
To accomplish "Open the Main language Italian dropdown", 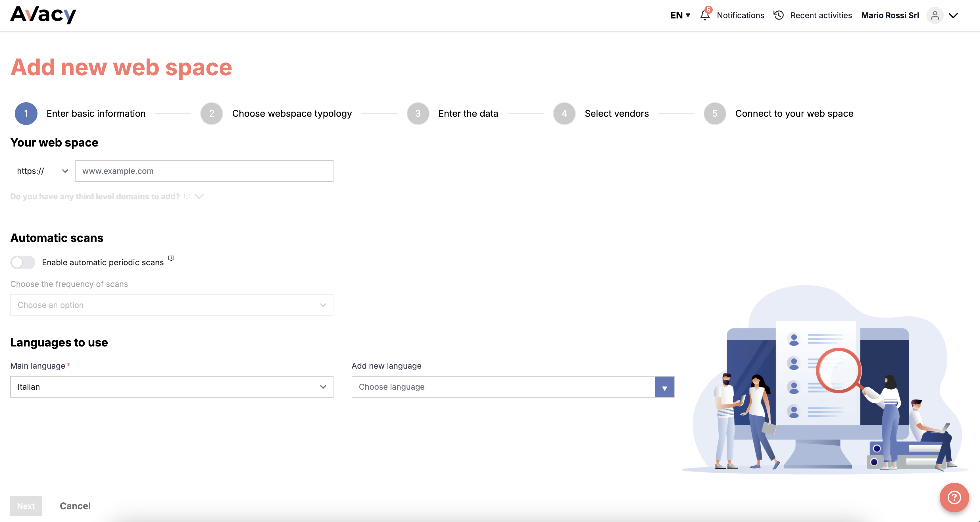I will pos(172,387).
